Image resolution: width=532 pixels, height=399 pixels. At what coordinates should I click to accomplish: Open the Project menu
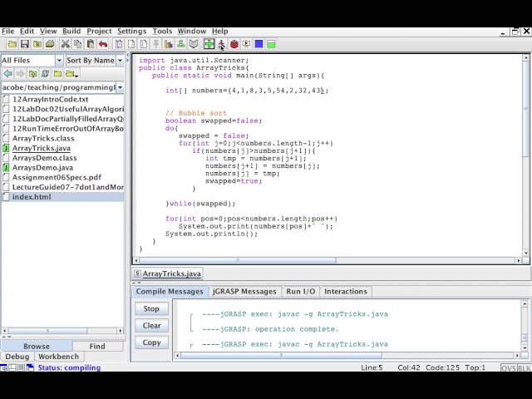click(x=99, y=32)
